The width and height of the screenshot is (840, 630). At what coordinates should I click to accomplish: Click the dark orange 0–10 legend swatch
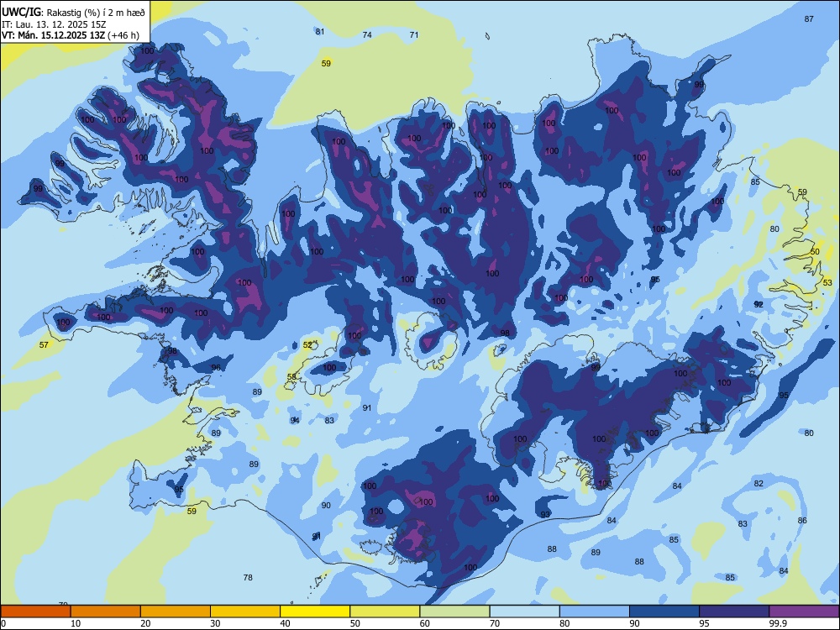coord(35,612)
